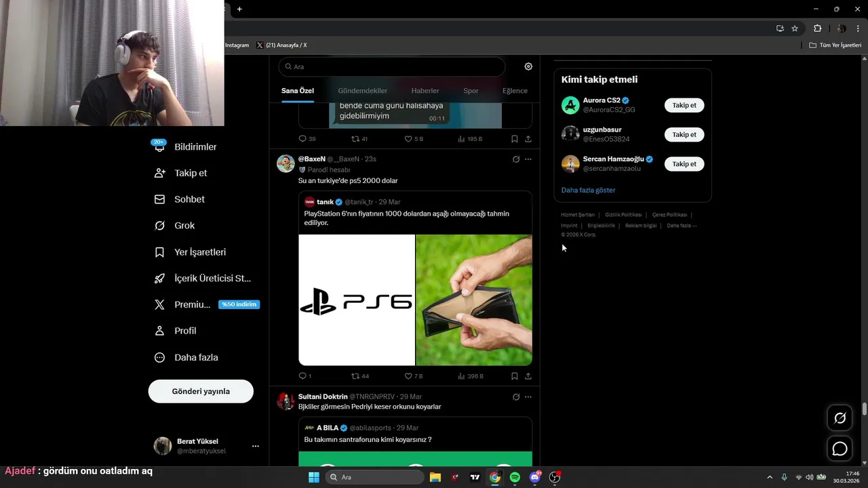Open TradingView from taskbar
The width and height of the screenshot is (868, 488).
475,477
